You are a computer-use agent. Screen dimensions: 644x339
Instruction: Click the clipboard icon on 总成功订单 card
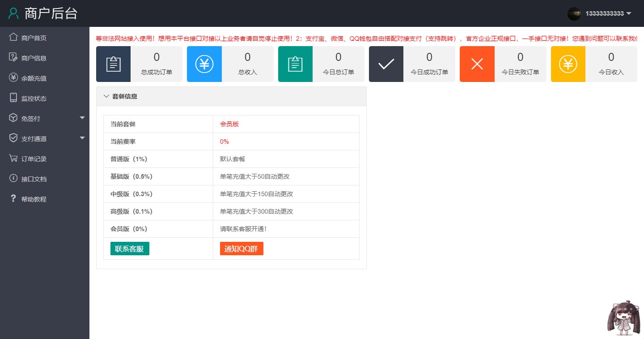point(113,64)
